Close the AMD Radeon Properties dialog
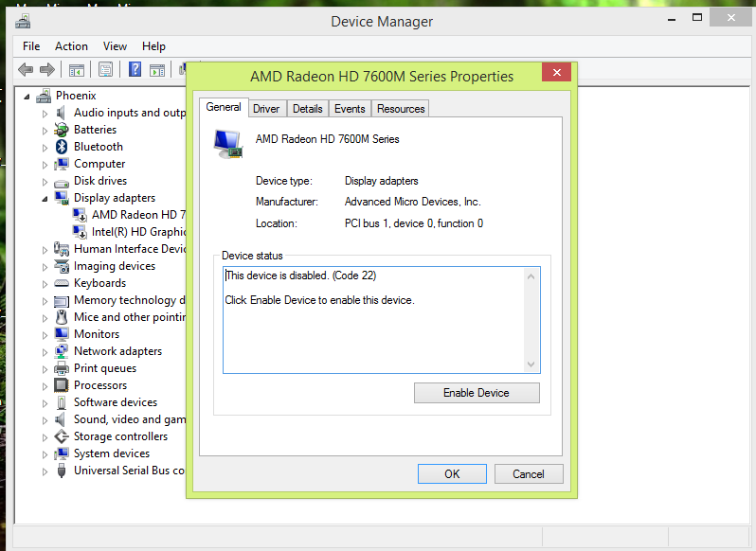Screen dimensions: 756x551 click(x=556, y=72)
